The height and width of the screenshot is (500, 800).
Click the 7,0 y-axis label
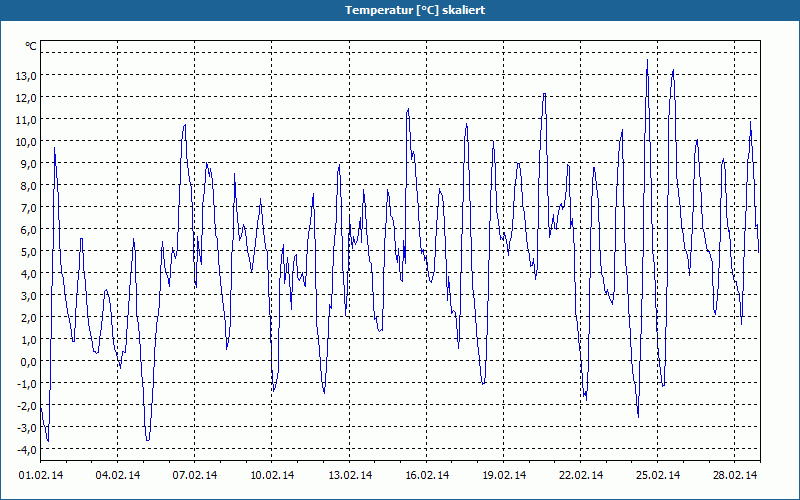[29, 207]
